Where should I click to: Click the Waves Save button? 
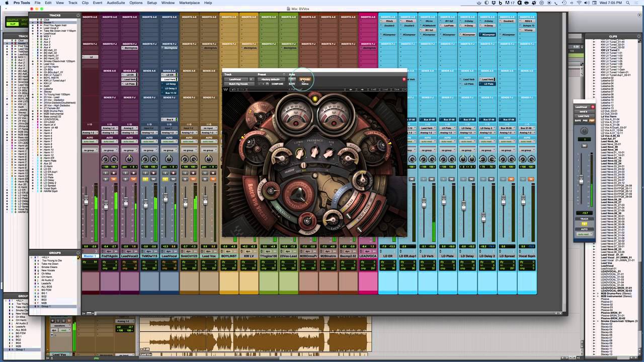point(397,89)
